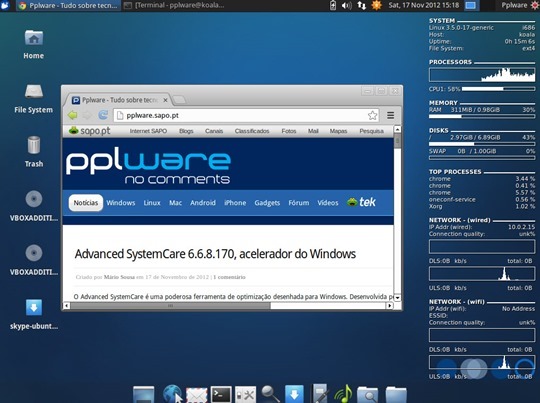Open the 1 comentário link
540x403 pixels.
[229, 277]
